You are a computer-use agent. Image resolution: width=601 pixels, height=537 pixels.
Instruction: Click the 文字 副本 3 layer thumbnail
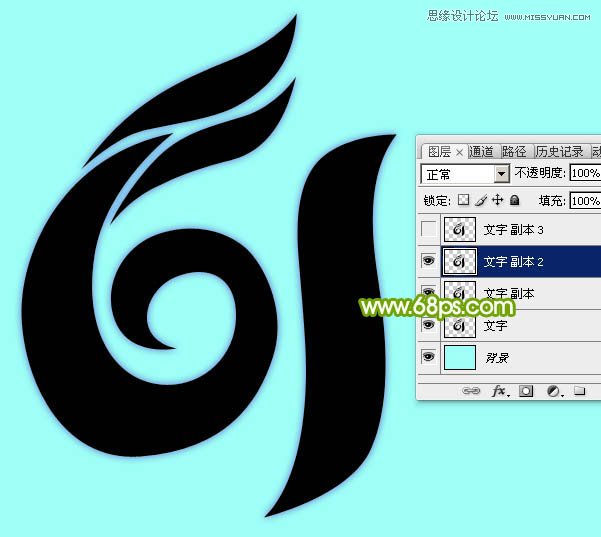click(460, 230)
